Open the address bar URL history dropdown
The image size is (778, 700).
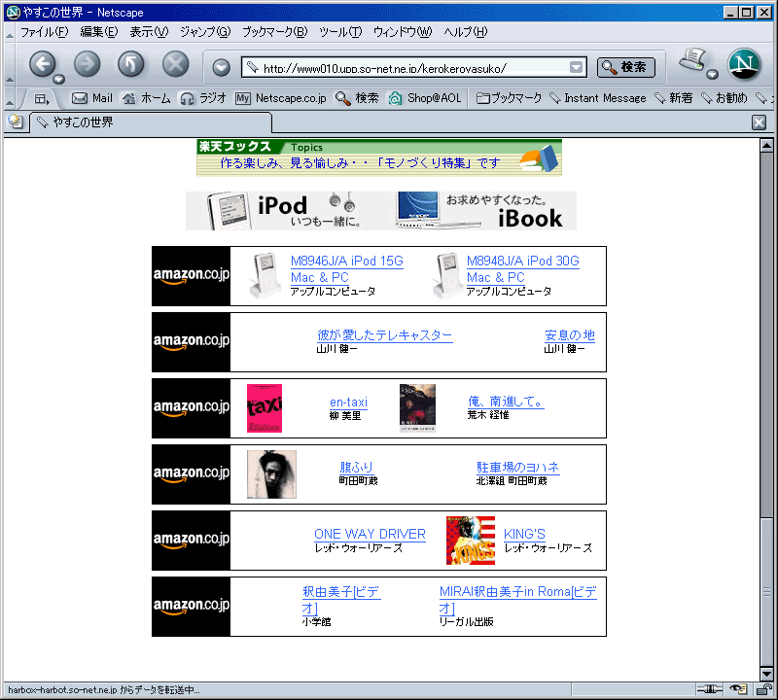[576, 67]
